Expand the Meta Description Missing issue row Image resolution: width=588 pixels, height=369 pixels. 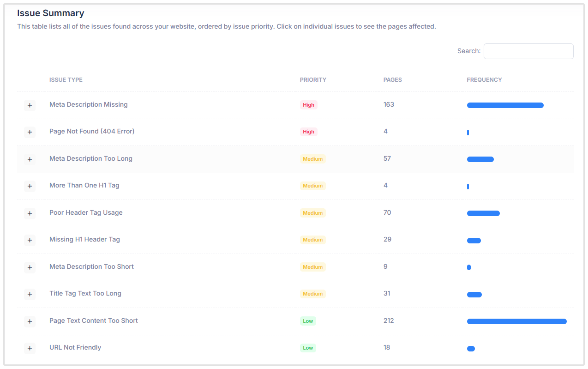(x=30, y=105)
